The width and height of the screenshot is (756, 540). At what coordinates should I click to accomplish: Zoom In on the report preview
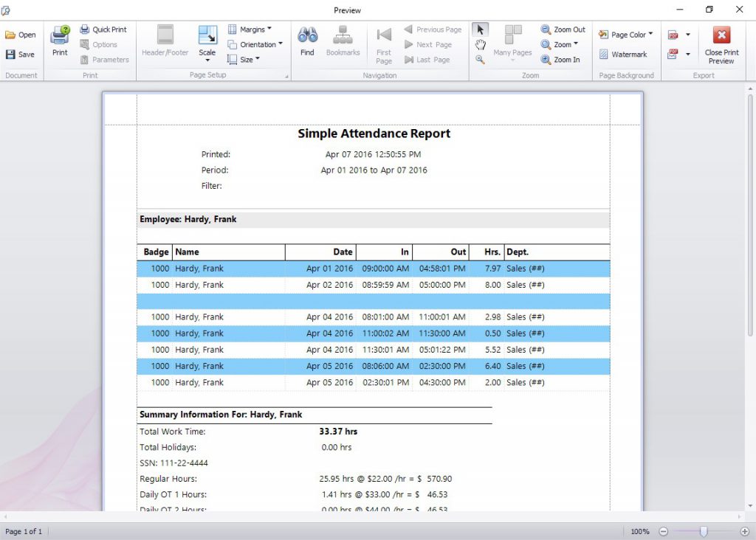click(x=563, y=59)
